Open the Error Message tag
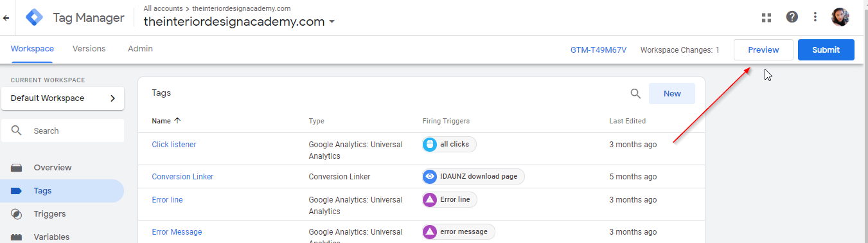 click(x=177, y=232)
